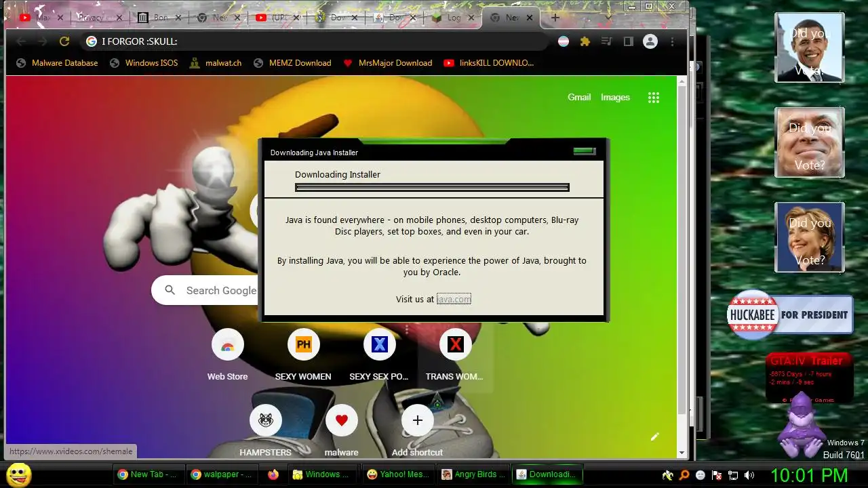Click the 10:01 PM taskbar clock
Image resolution: width=868 pixels, height=488 pixels.
point(809,474)
